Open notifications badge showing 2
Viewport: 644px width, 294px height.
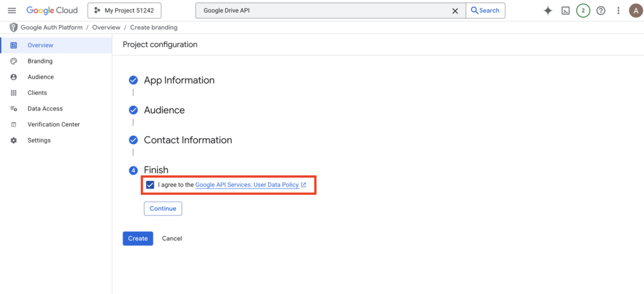click(x=583, y=11)
